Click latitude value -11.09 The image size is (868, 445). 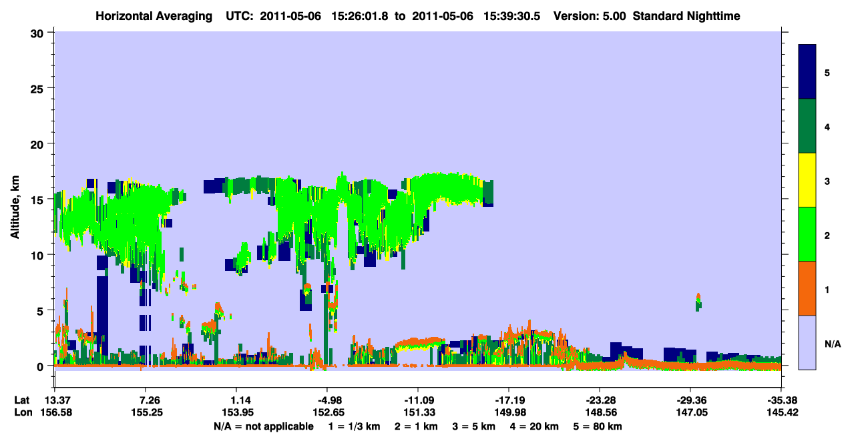[418, 400]
